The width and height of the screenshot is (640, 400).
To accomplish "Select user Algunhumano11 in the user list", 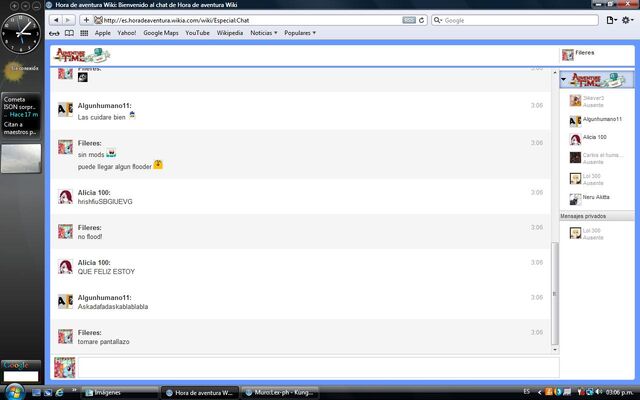I will [x=596, y=121].
